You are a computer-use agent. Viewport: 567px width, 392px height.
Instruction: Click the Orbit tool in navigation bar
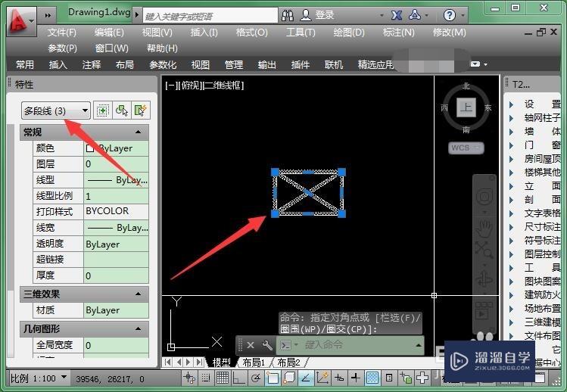point(484,279)
